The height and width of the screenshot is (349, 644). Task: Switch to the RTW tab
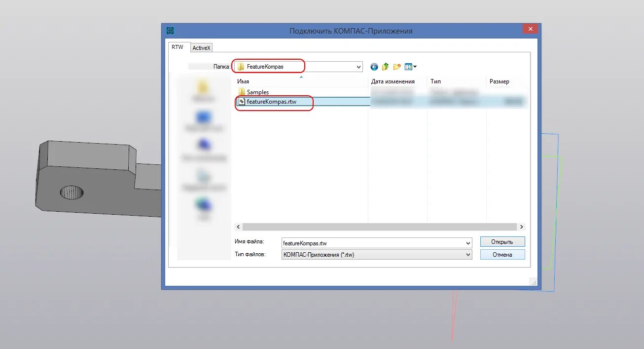click(177, 47)
